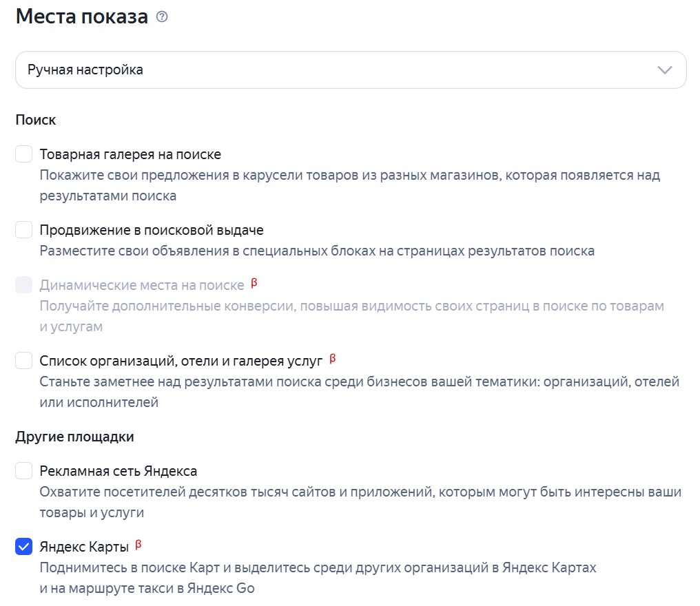Viewport: 700px width, 606px height.
Task: Click the label Продвижение в поисковой выдаче
Action: click(152, 230)
